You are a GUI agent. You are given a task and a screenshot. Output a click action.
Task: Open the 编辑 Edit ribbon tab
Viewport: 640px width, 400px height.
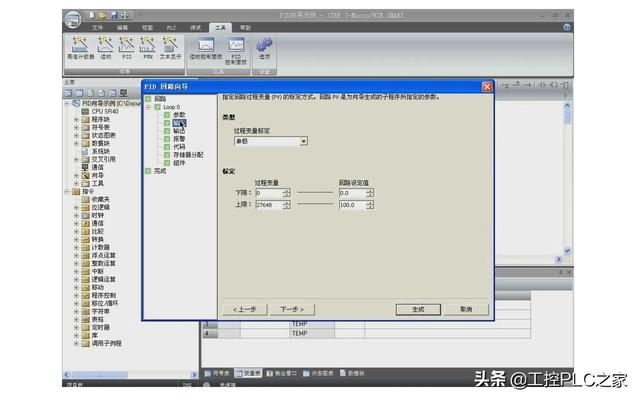tap(122, 27)
